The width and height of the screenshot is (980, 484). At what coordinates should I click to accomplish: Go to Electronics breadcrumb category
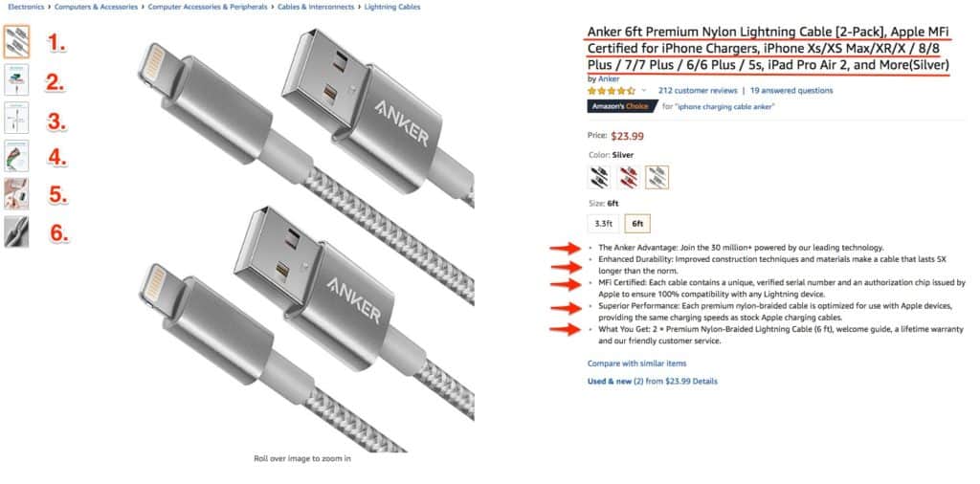pos(24,7)
